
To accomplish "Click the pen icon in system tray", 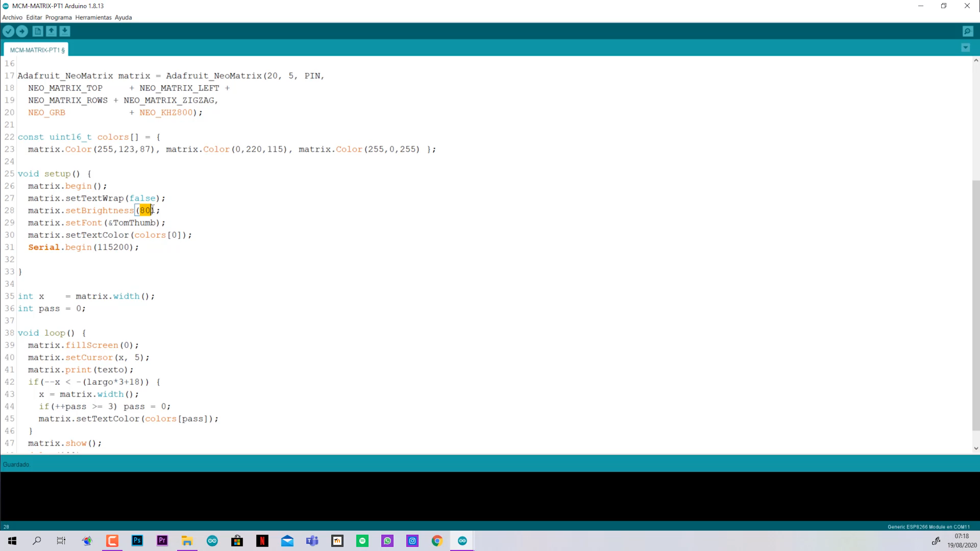I will [936, 541].
